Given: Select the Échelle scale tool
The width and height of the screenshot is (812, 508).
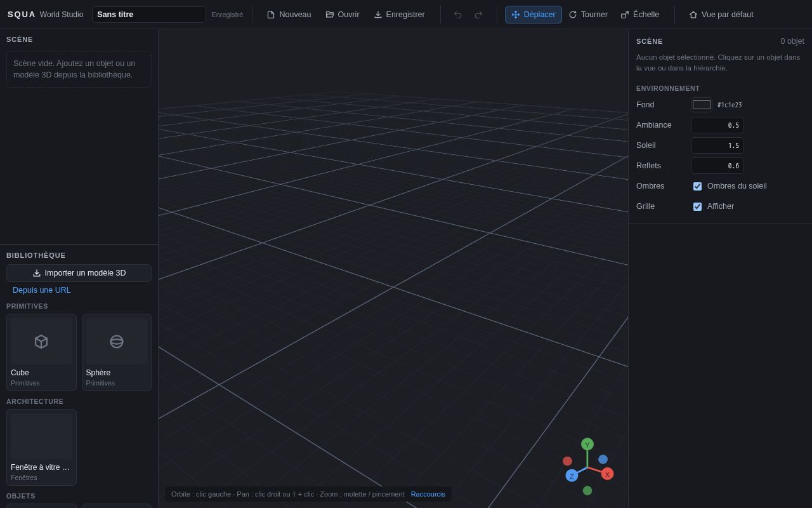Looking at the screenshot, I should [640, 15].
